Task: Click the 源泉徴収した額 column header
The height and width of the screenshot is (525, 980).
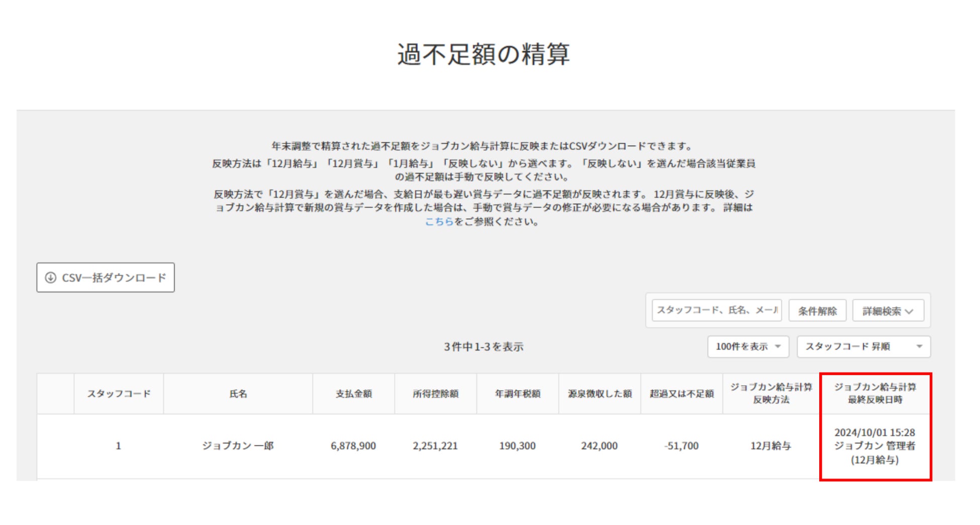Action: tap(600, 394)
